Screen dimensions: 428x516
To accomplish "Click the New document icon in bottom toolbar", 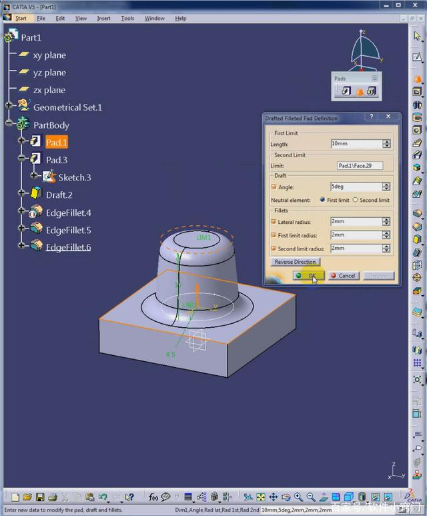I will (15, 497).
